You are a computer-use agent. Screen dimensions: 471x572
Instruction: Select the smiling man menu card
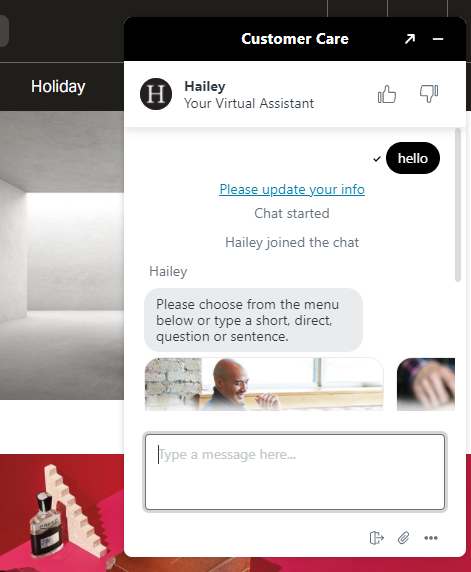(264, 384)
